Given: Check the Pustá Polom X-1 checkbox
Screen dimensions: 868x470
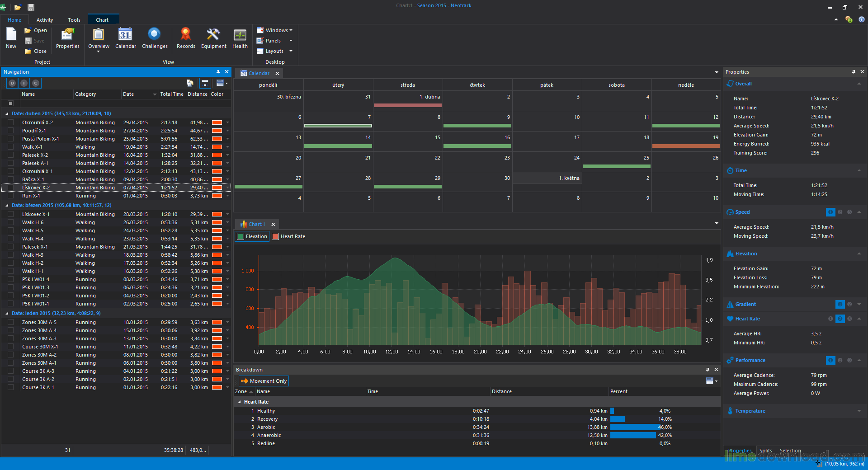Looking at the screenshot, I should pyautogui.click(x=10, y=139).
